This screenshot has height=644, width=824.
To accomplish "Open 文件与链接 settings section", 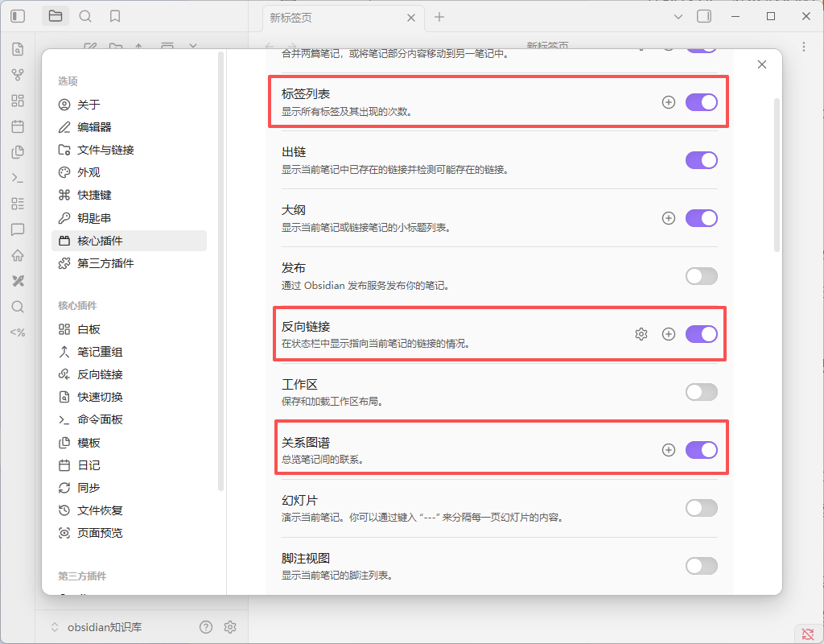I will point(130,150).
